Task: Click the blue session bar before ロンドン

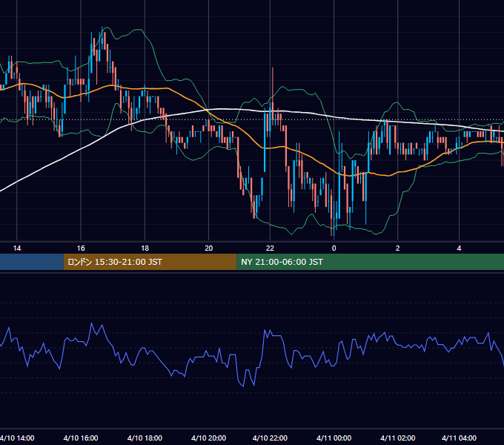Action: pyautogui.click(x=32, y=262)
